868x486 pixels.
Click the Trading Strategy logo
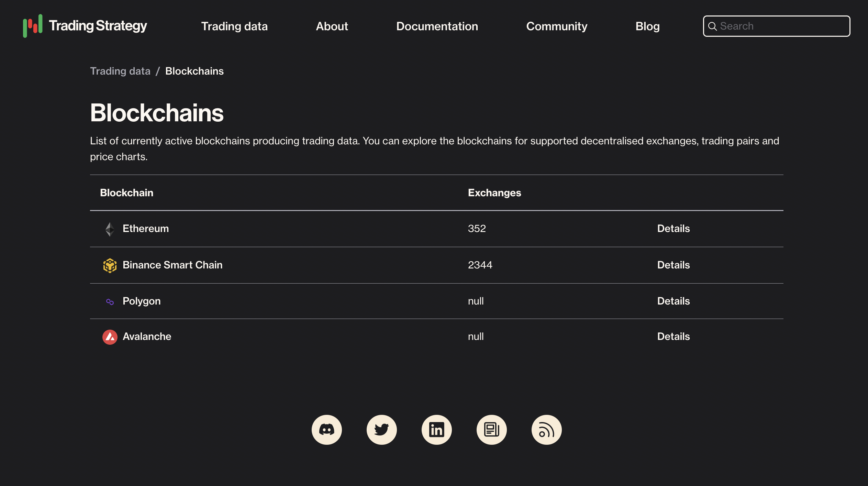[x=85, y=26]
